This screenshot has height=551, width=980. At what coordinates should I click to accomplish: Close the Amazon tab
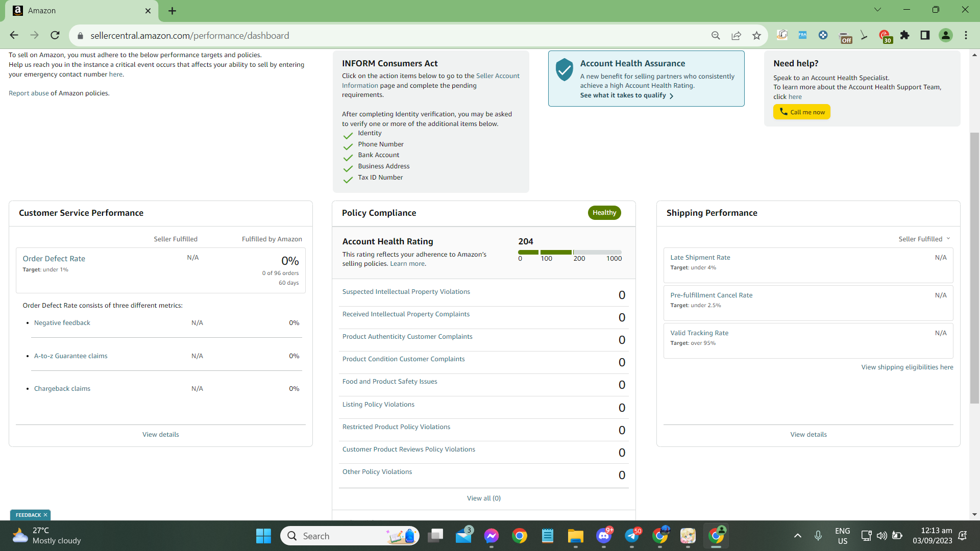[148, 11]
